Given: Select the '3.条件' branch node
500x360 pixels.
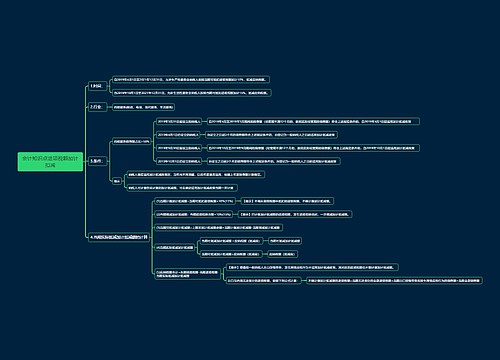Looking at the screenshot, I should tap(97, 161).
